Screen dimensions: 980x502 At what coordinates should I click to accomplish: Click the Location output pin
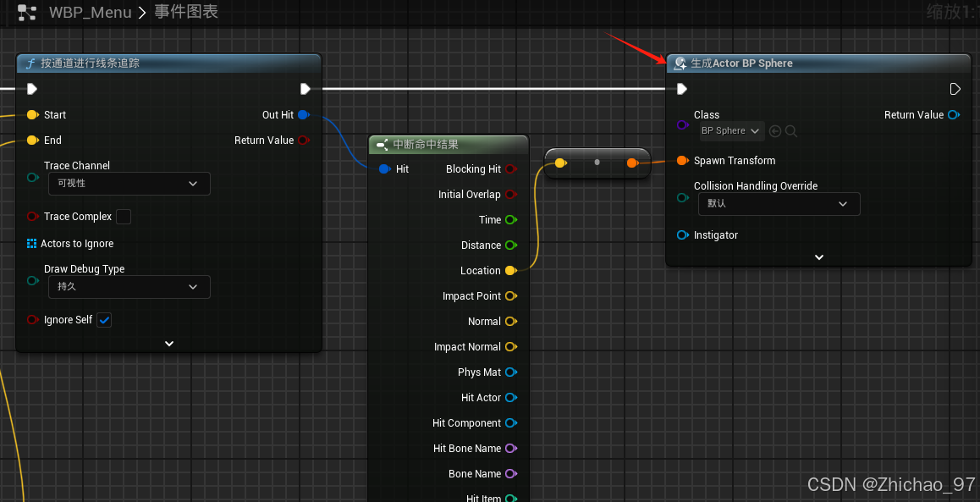point(510,271)
